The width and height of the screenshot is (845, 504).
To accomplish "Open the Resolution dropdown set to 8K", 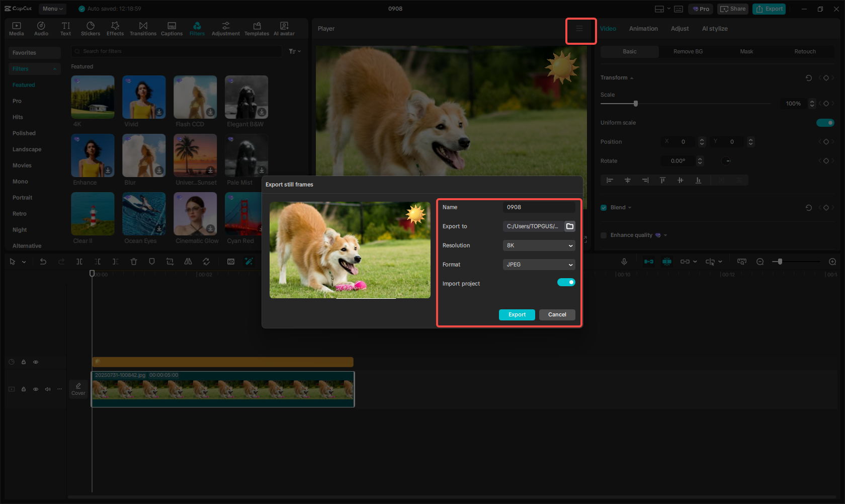I will point(539,245).
